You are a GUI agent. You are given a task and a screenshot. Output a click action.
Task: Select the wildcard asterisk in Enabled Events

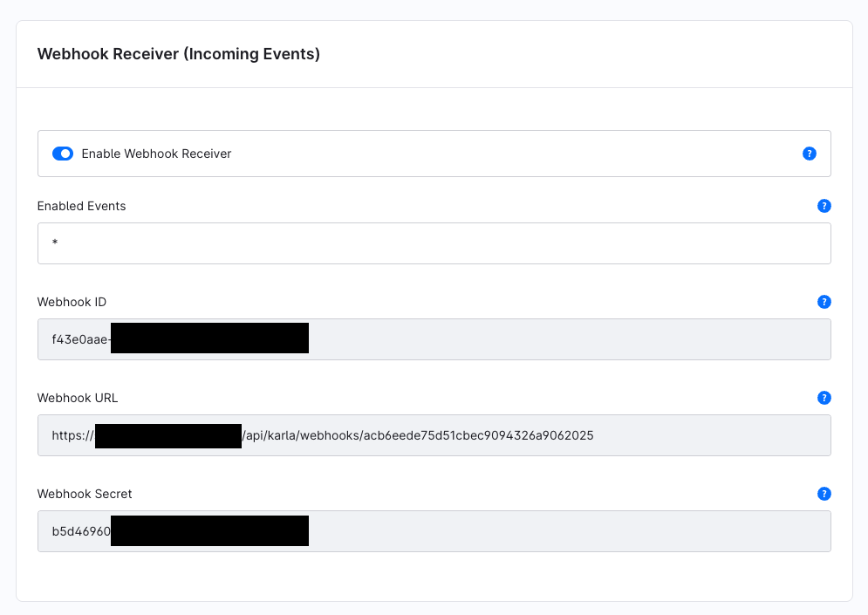point(55,243)
